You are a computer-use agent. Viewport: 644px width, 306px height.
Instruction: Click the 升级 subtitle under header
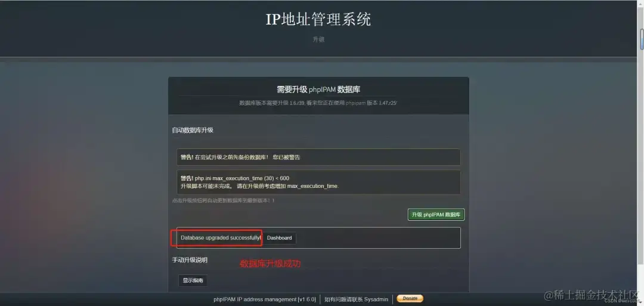coord(318,39)
